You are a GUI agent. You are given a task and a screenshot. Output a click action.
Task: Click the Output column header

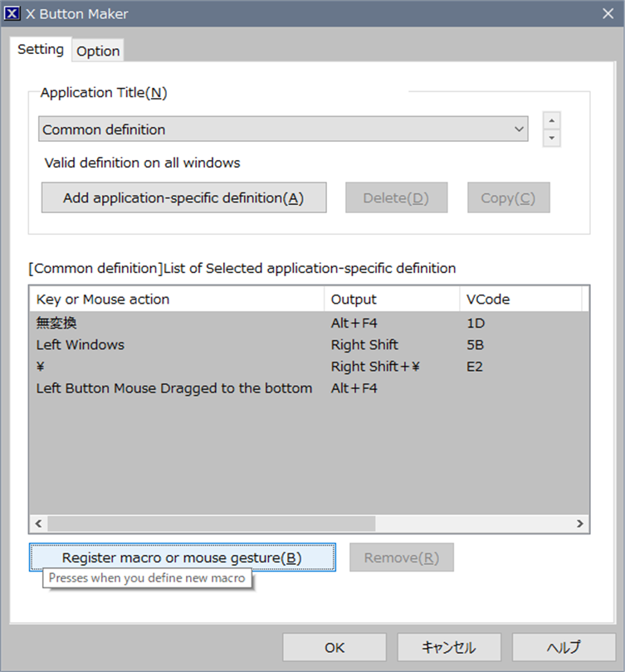click(392, 299)
